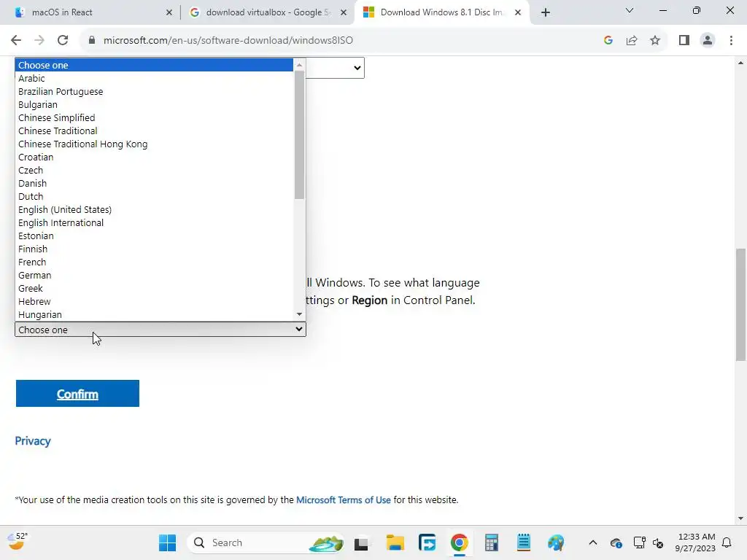This screenshot has width=747, height=560.
Task: Close the download virtualbox Google tab
Action: (344, 12)
